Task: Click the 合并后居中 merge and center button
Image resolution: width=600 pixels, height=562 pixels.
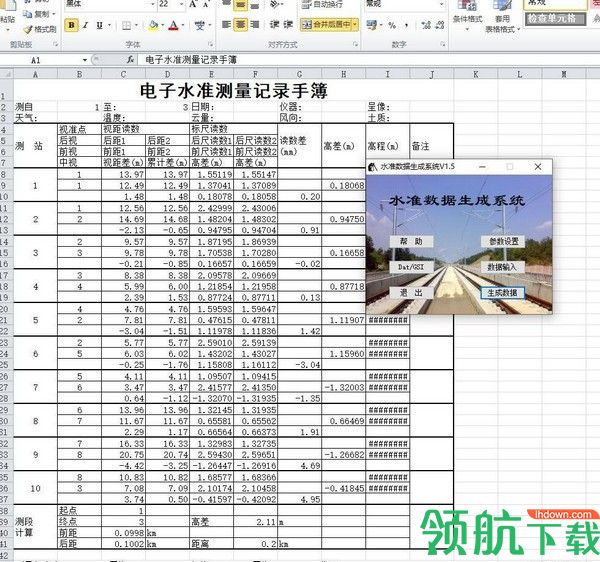Action: tap(326, 25)
